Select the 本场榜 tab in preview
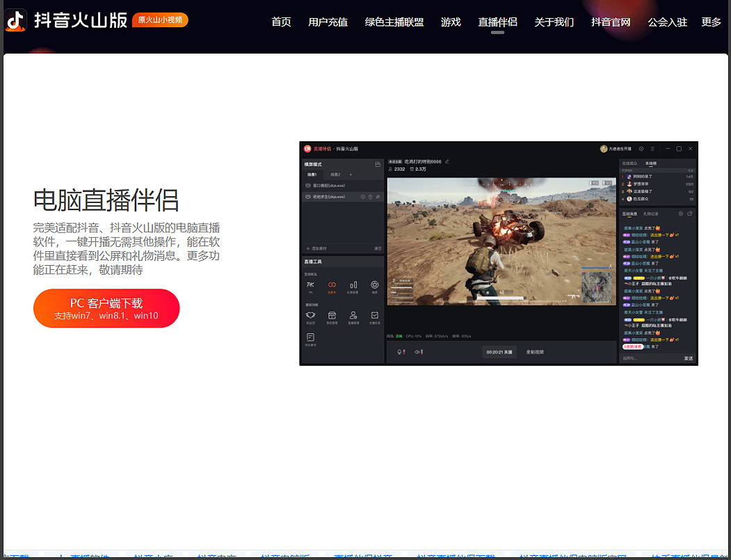Screen dimensions: 731x560 651,163
